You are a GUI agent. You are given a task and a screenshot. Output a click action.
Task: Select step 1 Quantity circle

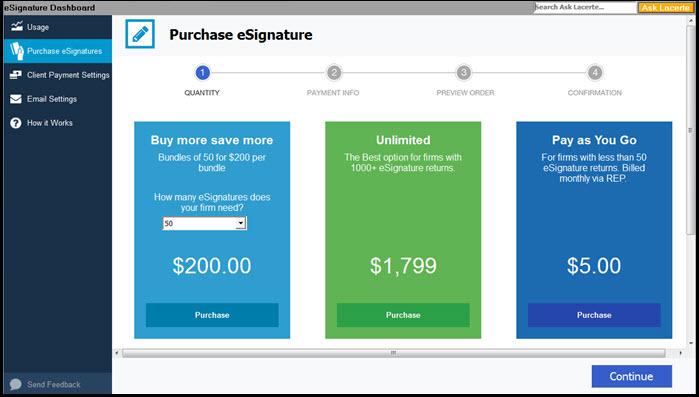tap(202, 72)
